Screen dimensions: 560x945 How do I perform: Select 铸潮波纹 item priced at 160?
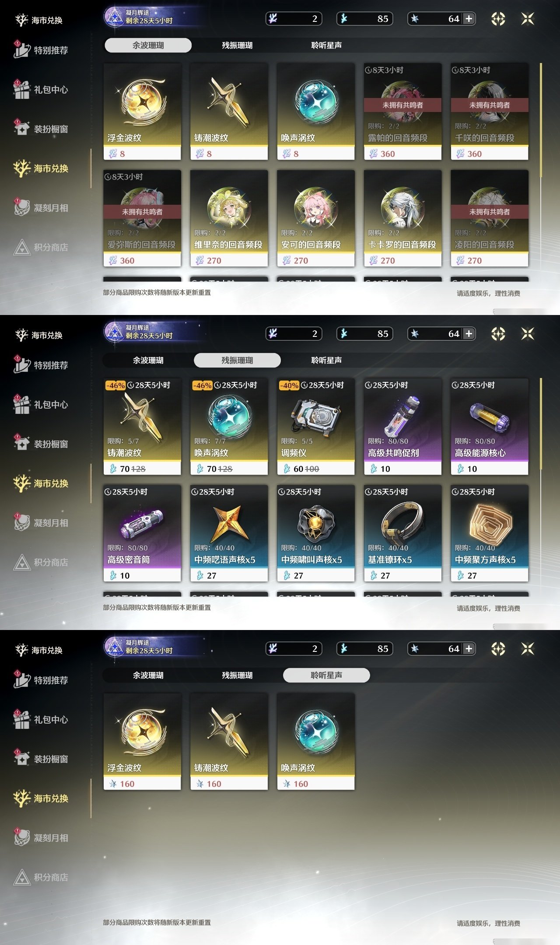[229, 742]
